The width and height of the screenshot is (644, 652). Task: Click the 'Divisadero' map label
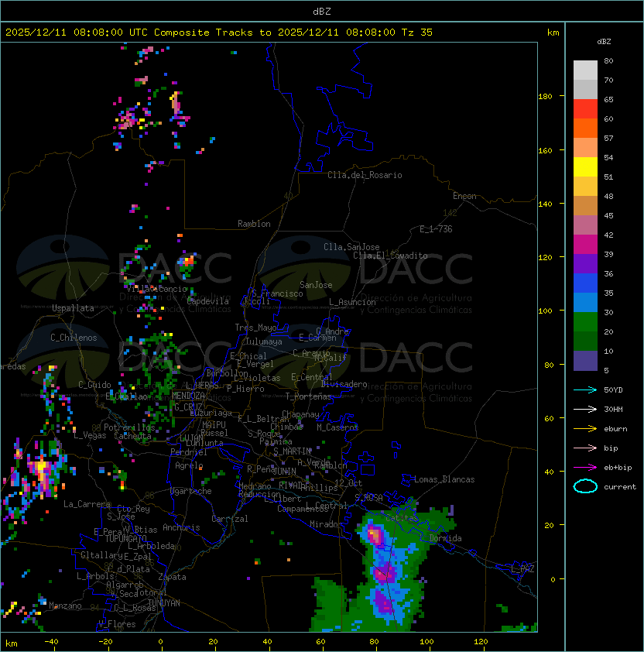click(344, 384)
